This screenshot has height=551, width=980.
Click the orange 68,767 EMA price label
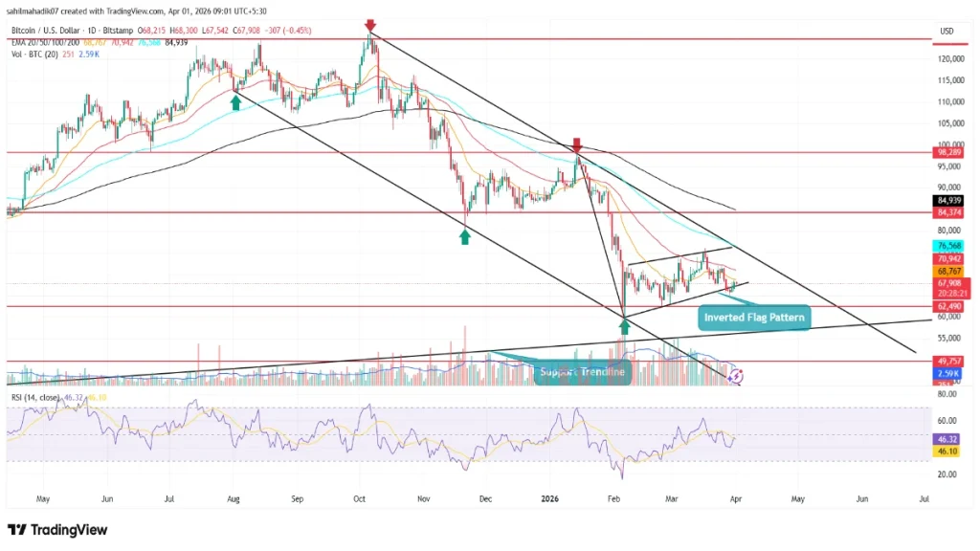click(947, 273)
